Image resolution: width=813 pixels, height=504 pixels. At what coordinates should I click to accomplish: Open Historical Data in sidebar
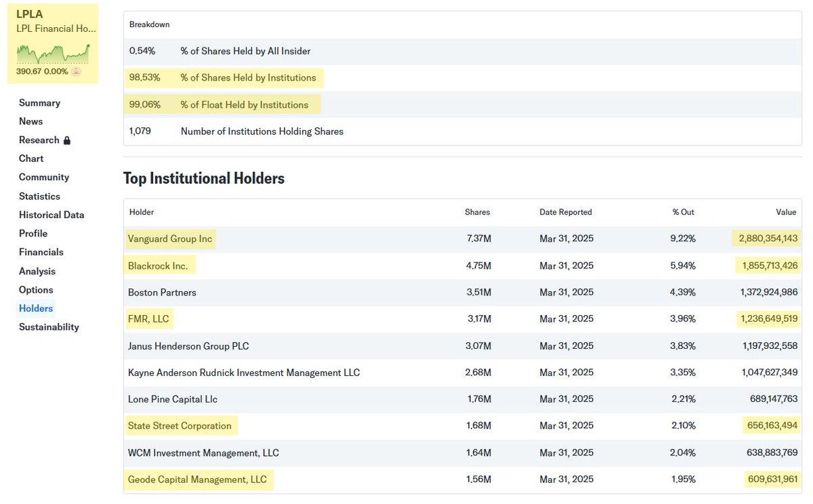pos(51,215)
